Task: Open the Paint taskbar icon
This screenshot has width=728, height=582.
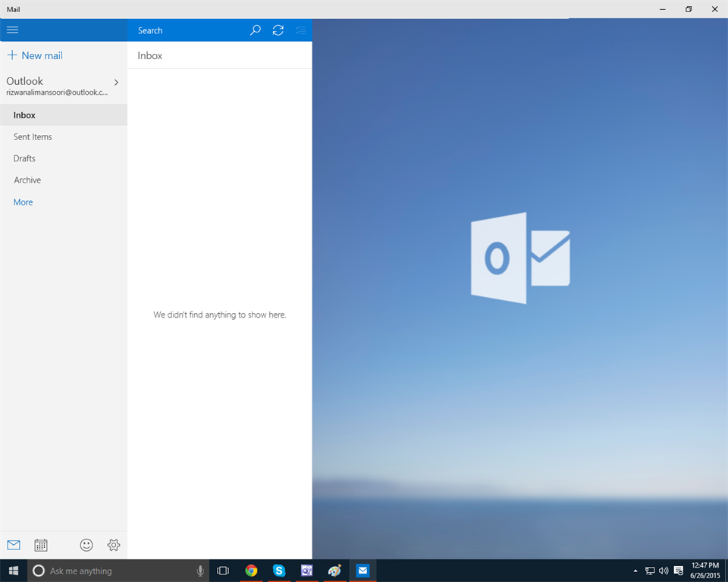Action: tap(334, 571)
